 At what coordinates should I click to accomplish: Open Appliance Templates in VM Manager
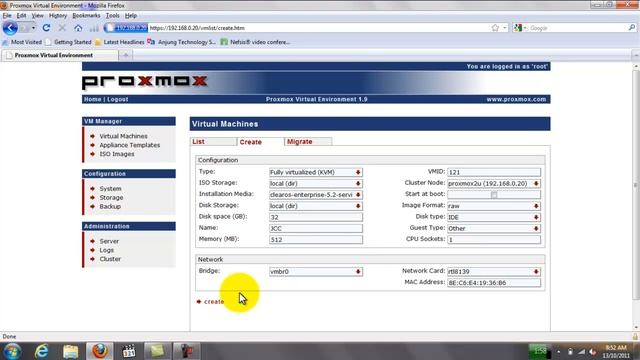pos(130,145)
